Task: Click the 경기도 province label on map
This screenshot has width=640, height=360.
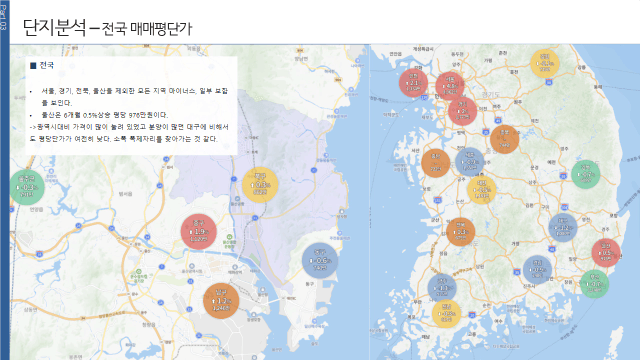Action: point(491,94)
